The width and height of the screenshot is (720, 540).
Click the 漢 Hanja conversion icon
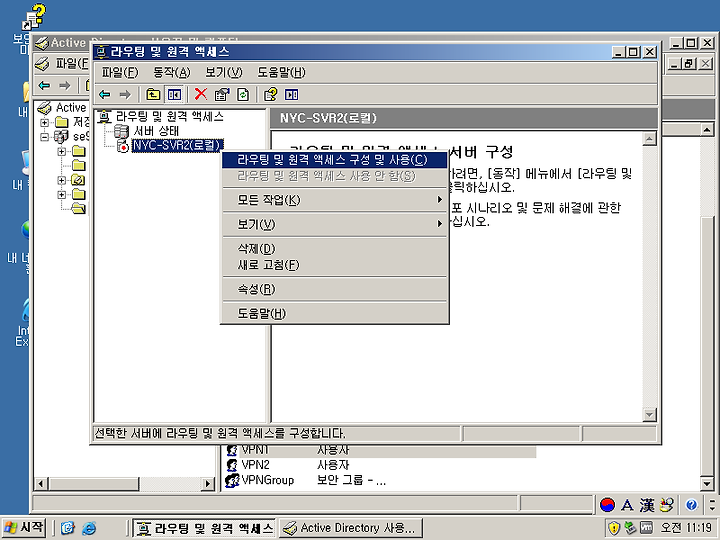tap(647, 505)
